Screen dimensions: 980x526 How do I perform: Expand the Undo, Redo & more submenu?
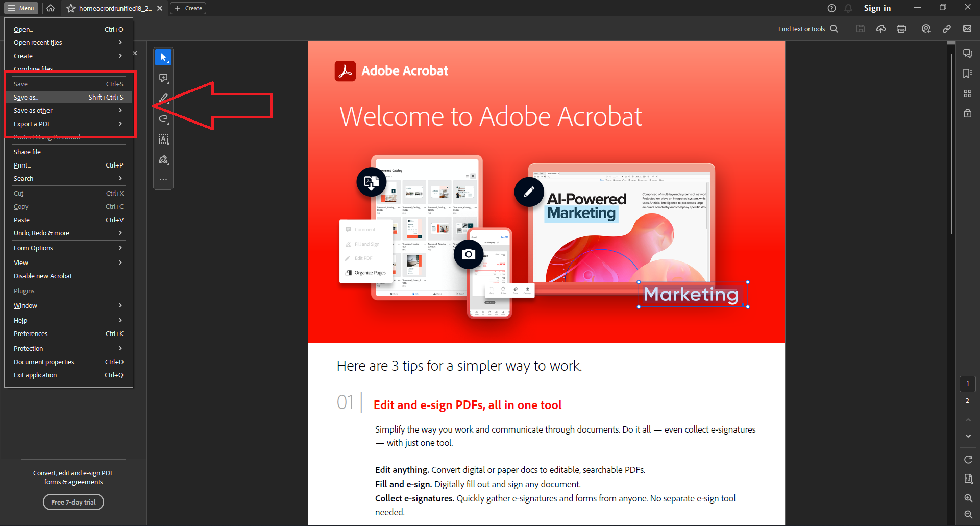pyautogui.click(x=68, y=233)
